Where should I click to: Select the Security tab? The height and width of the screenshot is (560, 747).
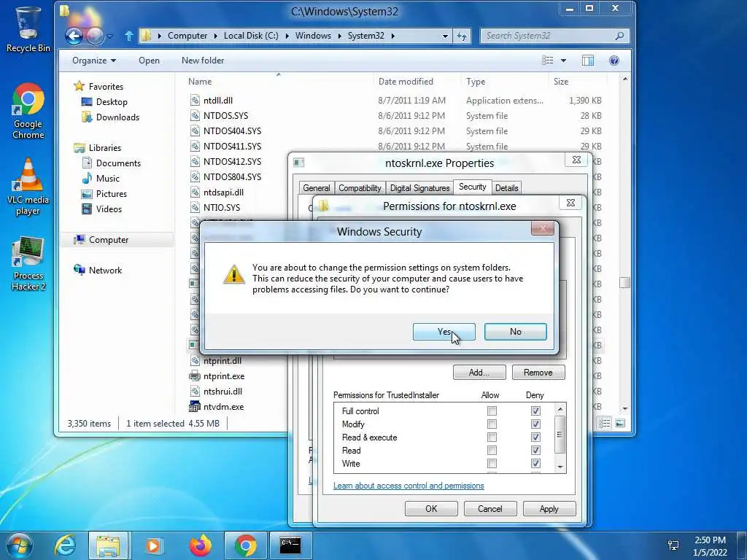point(472,187)
